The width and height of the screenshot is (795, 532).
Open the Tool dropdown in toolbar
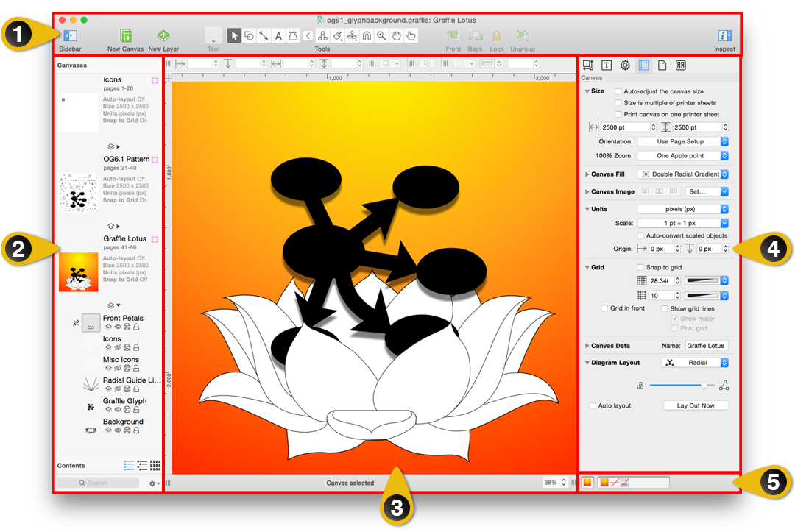tap(213, 36)
